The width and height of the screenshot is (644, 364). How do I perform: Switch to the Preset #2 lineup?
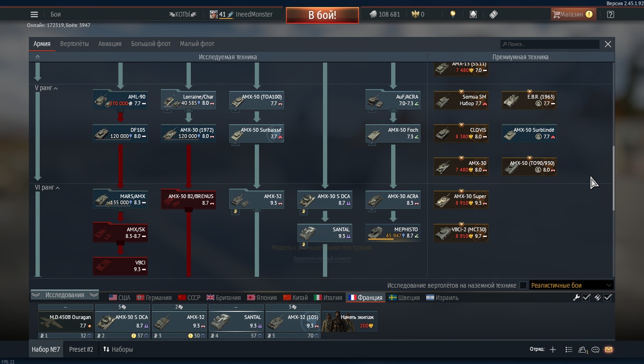coord(81,349)
